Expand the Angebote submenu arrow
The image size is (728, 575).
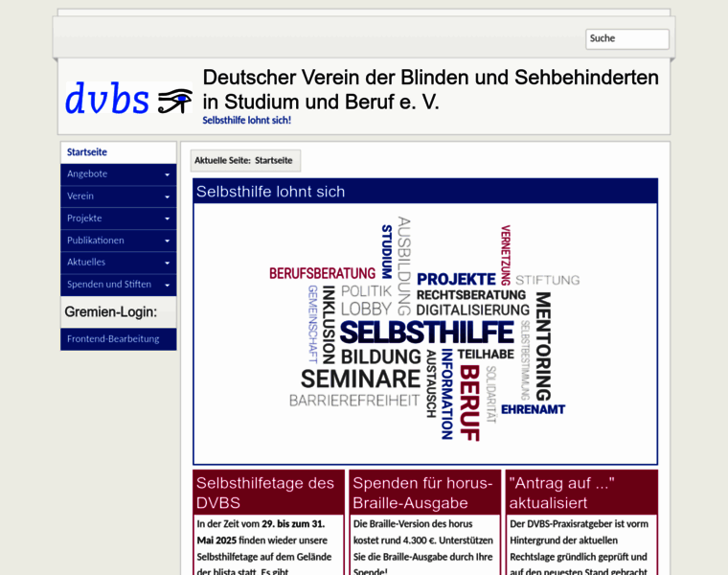pyautogui.click(x=167, y=175)
